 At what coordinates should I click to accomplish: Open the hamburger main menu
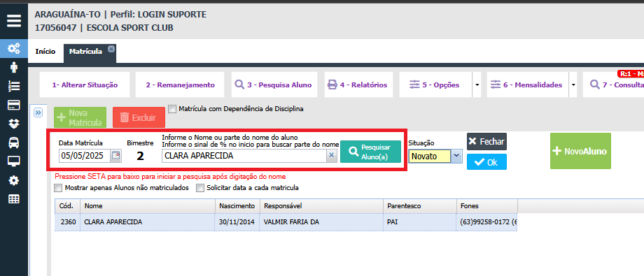coord(13,20)
